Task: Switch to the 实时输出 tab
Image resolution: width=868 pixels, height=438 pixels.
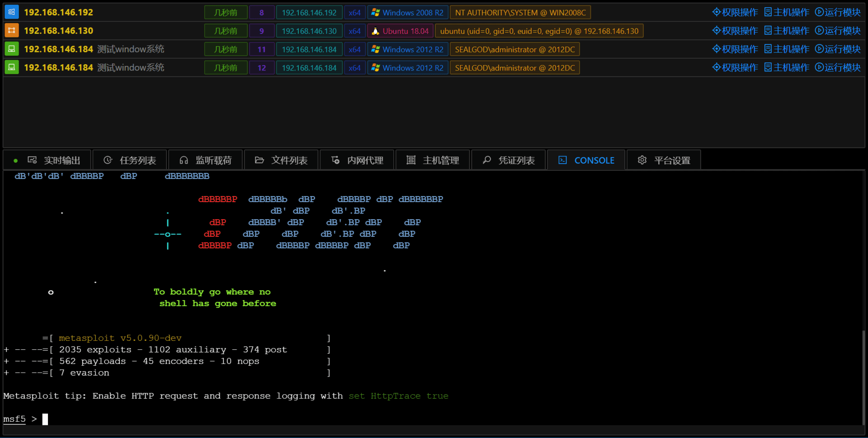Action: pyautogui.click(x=47, y=160)
